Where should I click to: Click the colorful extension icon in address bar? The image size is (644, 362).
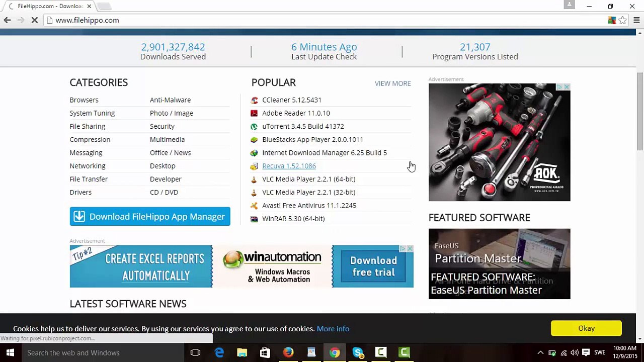[x=612, y=20]
